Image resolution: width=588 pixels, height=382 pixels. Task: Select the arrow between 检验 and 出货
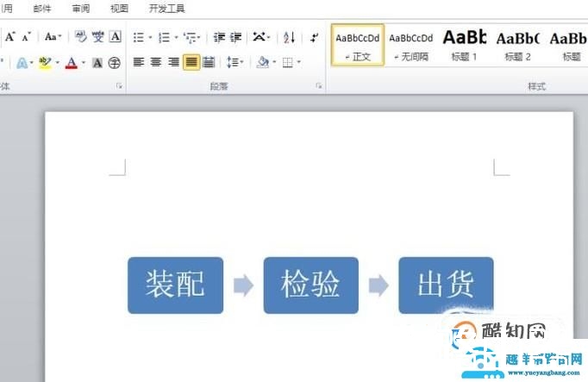(378, 285)
